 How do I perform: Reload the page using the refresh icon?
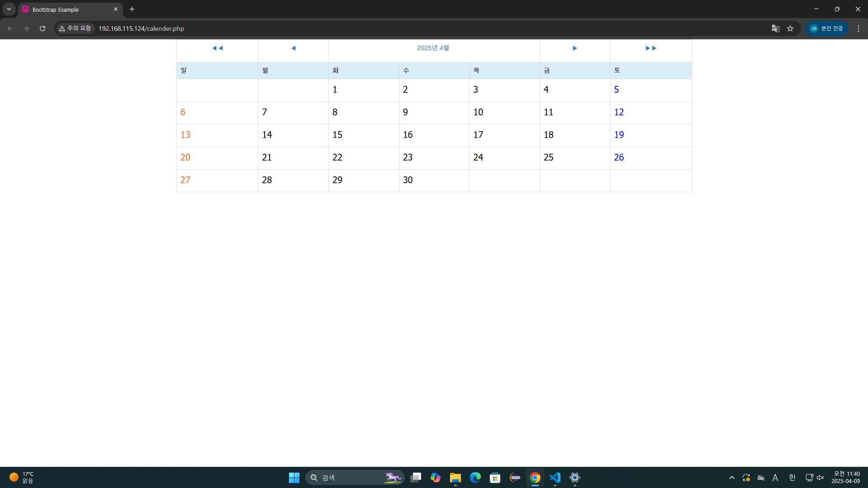pos(43,28)
